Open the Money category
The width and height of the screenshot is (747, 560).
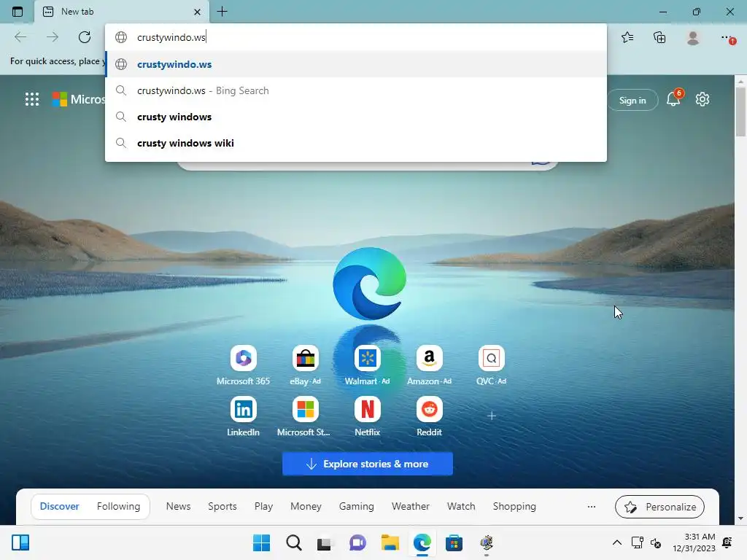click(306, 506)
